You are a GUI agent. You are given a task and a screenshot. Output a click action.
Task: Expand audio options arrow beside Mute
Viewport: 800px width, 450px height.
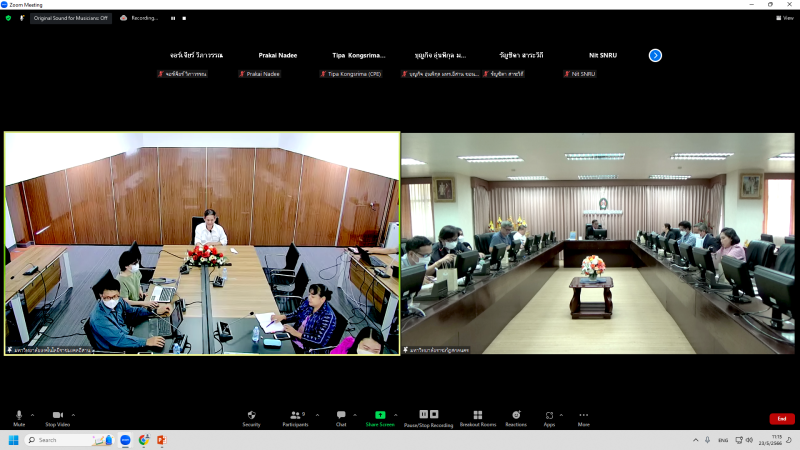32,414
